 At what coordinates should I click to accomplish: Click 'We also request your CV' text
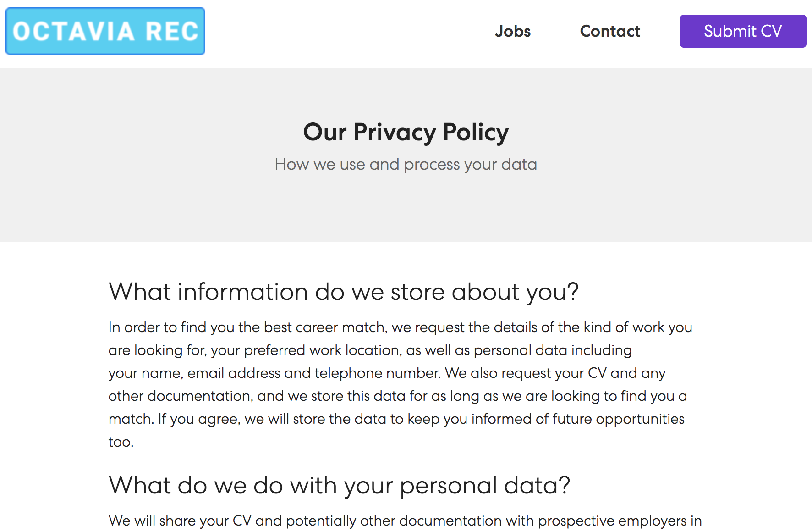pos(526,373)
